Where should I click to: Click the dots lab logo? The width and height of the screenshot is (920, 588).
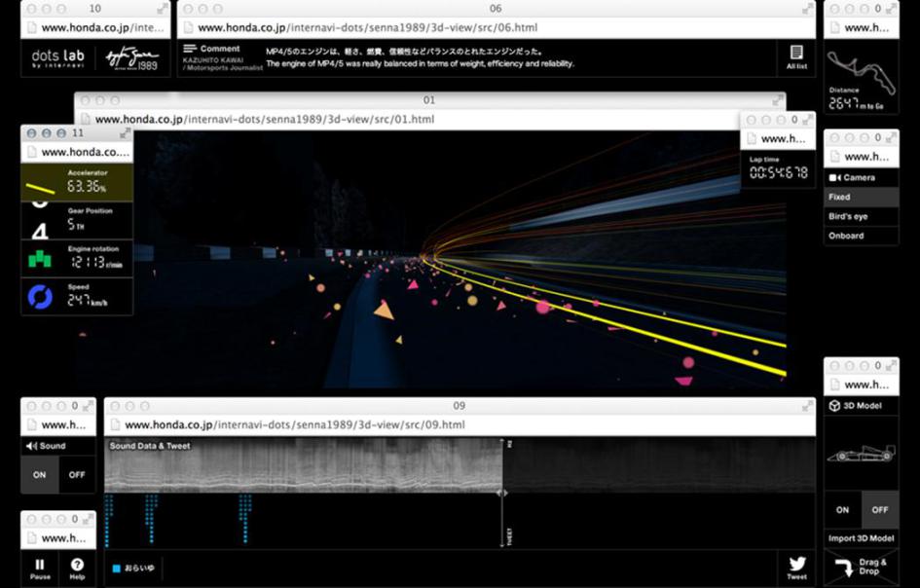pos(58,57)
